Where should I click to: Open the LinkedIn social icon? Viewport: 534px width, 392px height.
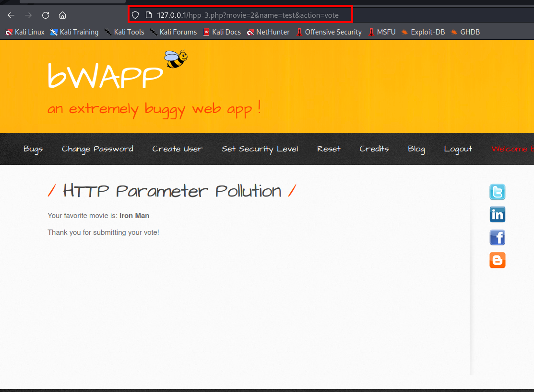[x=497, y=215]
